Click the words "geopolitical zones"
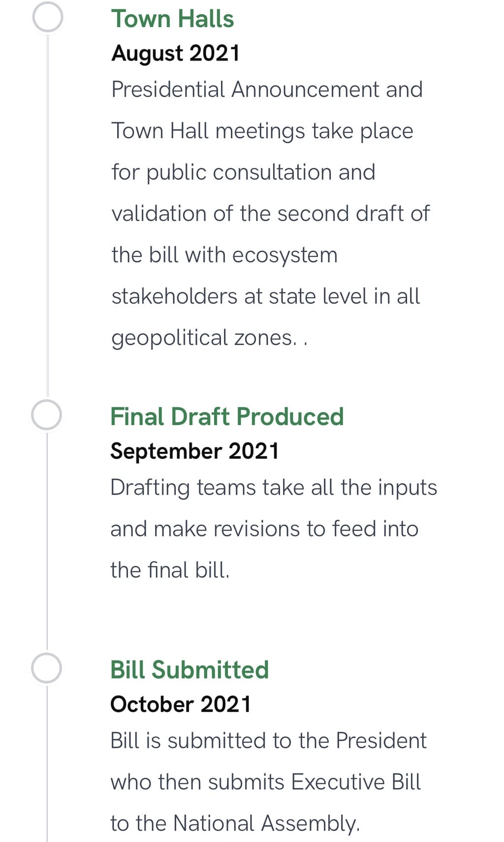 tap(204, 338)
